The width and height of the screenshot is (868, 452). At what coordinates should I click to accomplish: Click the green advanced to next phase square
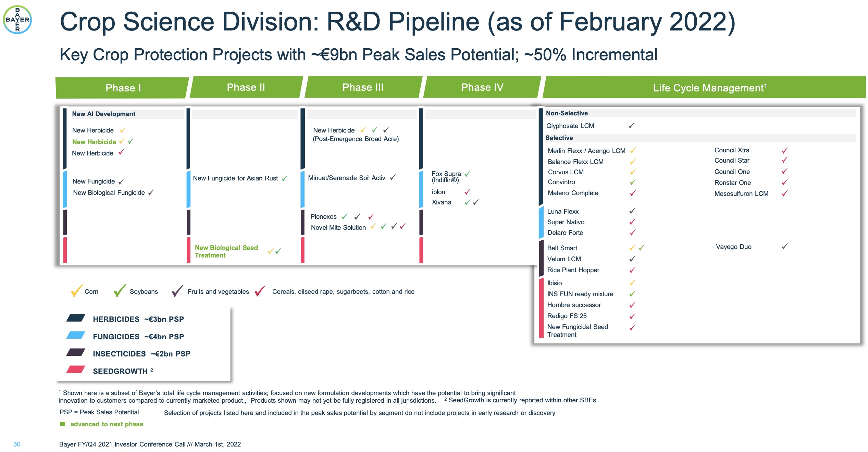[62, 424]
